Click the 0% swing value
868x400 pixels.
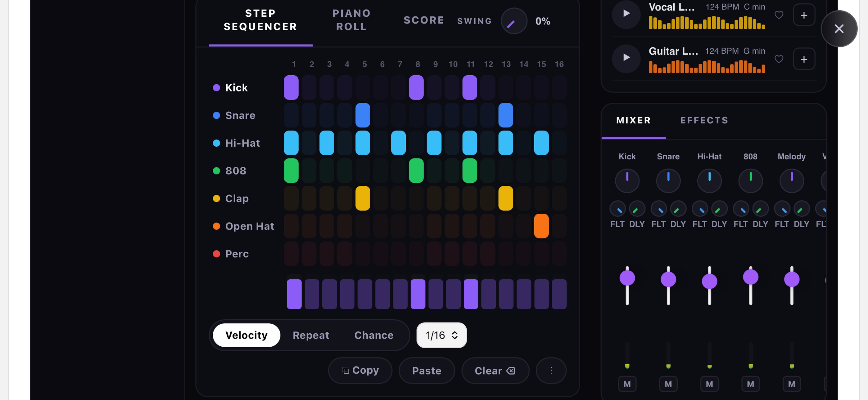[543, 21]
